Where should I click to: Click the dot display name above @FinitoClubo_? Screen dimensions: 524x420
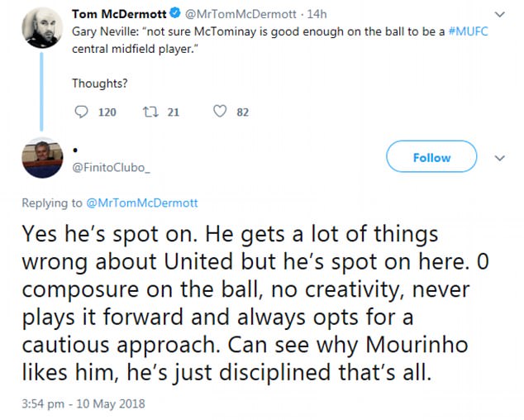[x=75, y=151]
